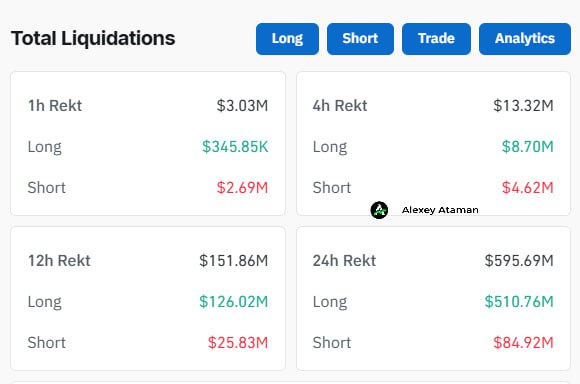This screenshot has width=580, height=384.
Task: Click the 12h Short value $25.83M
Action: tap(238, 343)
